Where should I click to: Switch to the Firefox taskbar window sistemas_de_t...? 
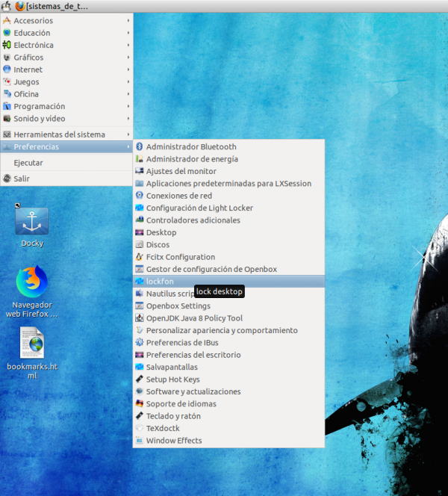point(52,6)
